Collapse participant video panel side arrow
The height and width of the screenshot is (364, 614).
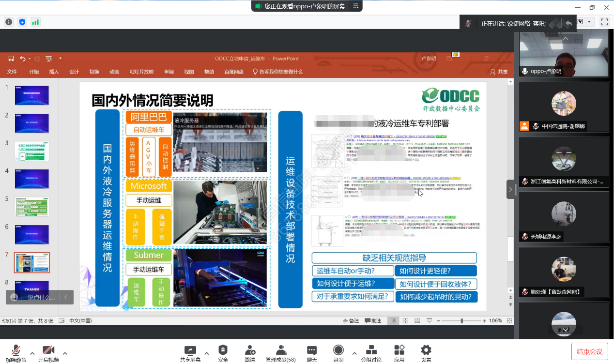[510, 189]
